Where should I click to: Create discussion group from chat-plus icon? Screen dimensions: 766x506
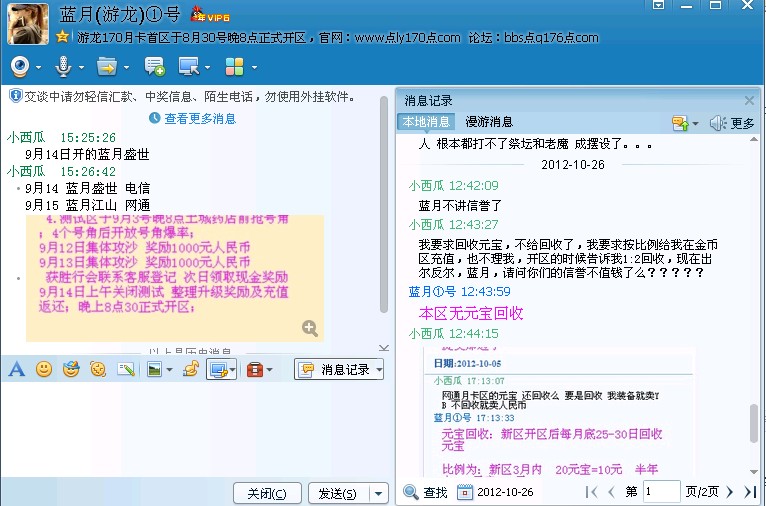[x=154, y=67]
